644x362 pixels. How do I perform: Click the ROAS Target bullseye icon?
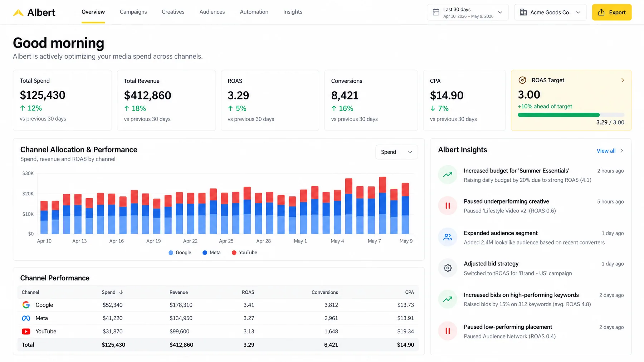click(x=522, y=80)
